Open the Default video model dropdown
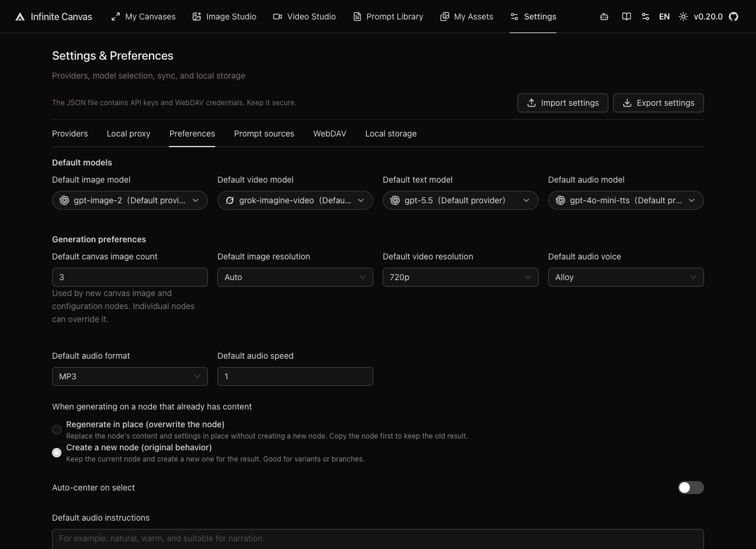Screen dimensions: 756x549 (x=295, y=200)
